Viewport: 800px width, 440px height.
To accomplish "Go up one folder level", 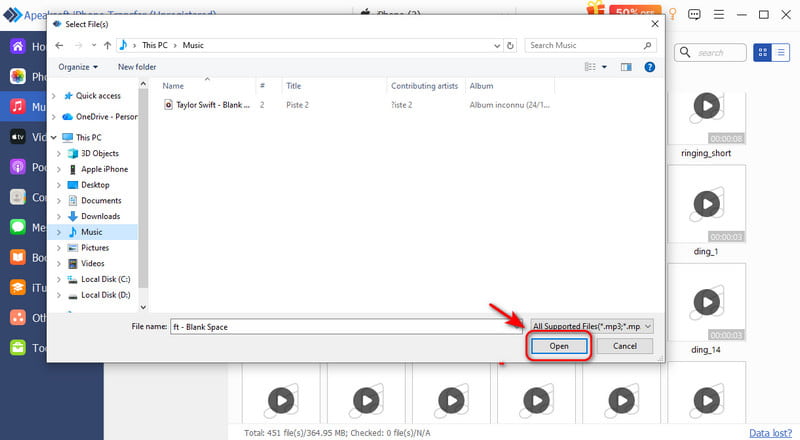I will [107, 45].
